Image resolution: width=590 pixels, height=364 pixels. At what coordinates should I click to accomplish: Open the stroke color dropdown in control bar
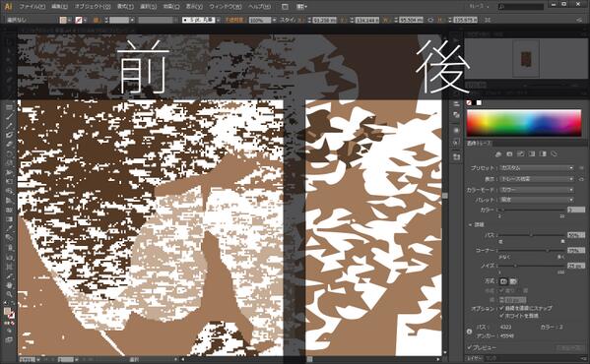[x=86, y=20]
